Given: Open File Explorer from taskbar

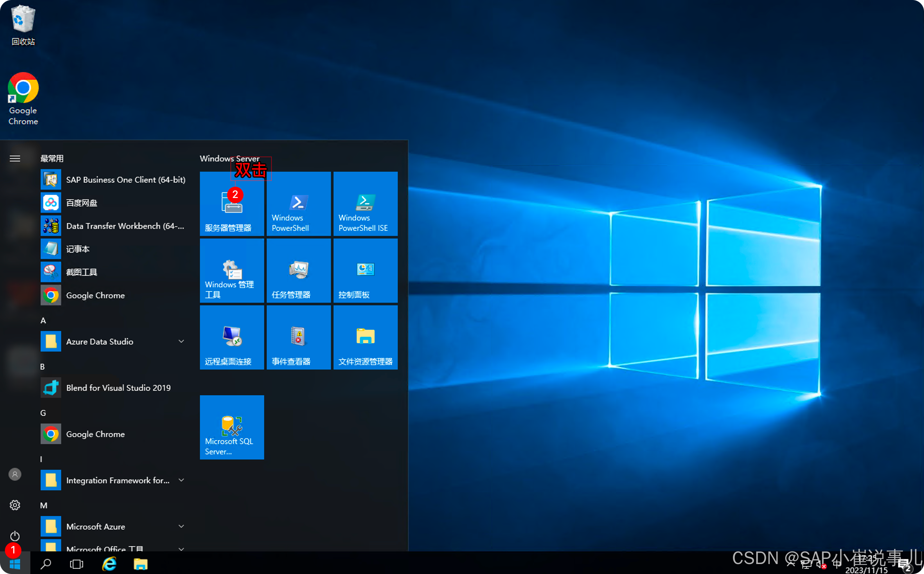Looking at the screenshot, I should click(x=140, y=564).
